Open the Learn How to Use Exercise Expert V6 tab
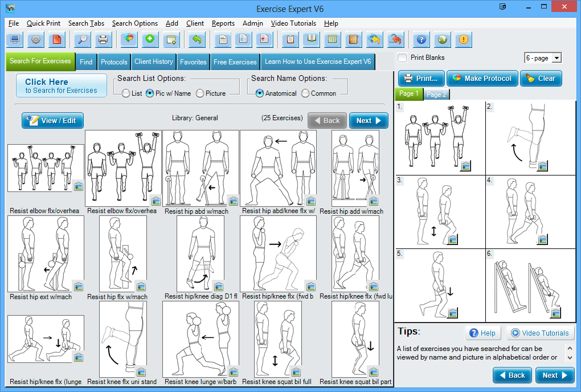 pos(318,62)
